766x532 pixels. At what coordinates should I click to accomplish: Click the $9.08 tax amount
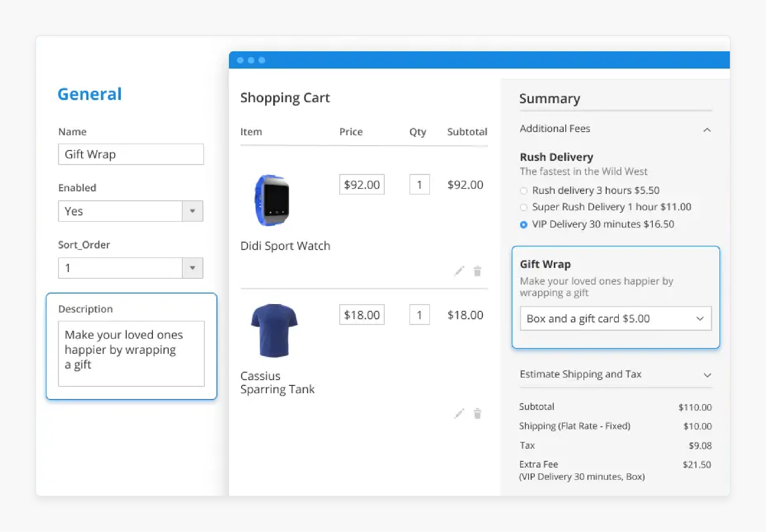[x=700, y=446]
